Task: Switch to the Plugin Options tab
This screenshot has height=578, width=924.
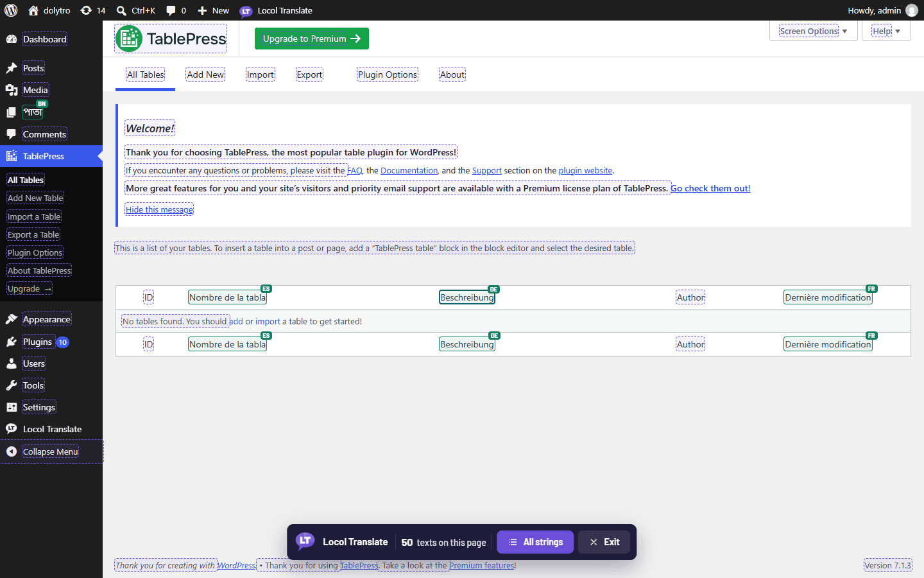Action: tap(388, 74)
